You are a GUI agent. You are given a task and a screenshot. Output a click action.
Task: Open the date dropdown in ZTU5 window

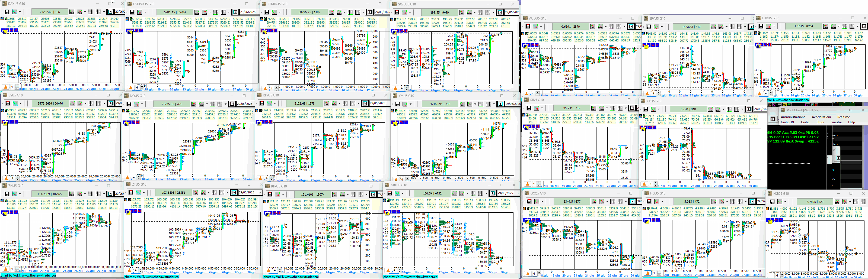click(x=260, y=193)
